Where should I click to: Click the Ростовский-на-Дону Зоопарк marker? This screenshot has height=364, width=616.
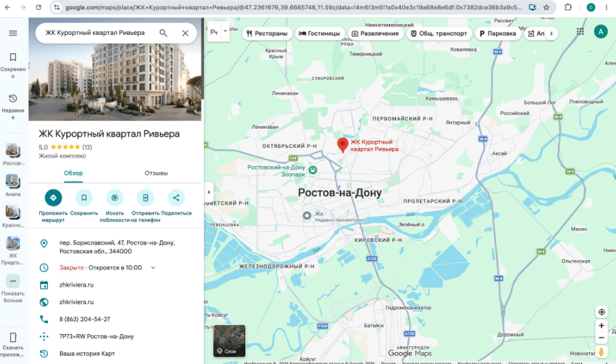coord(313,170)
